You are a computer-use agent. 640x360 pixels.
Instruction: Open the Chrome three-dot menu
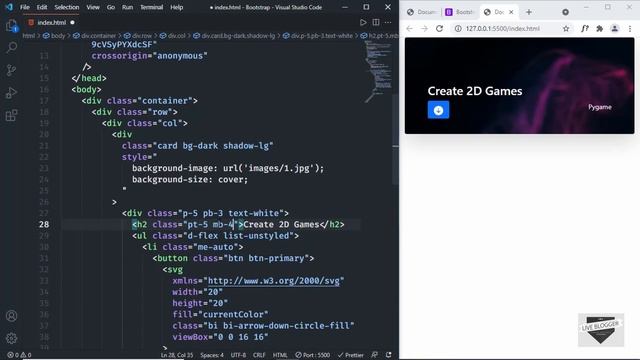click(x=630, y=29)
